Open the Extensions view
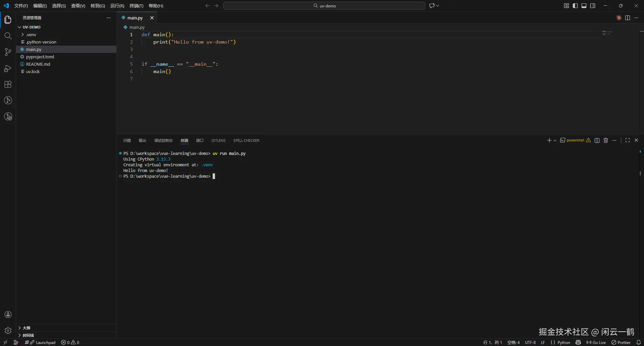Image resolution: width=644 pixels, height=346 pixels. [x=8, y=84]
